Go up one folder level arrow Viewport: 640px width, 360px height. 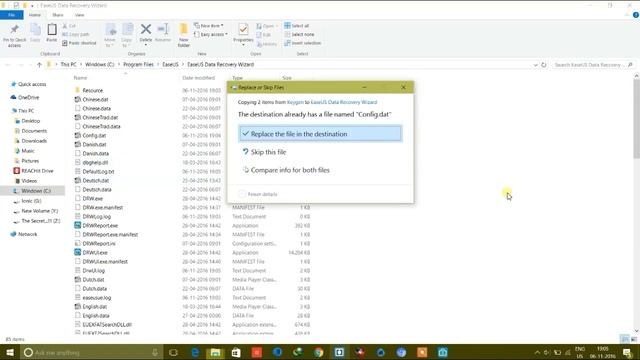pyautogui.click(x=39, y=65)
